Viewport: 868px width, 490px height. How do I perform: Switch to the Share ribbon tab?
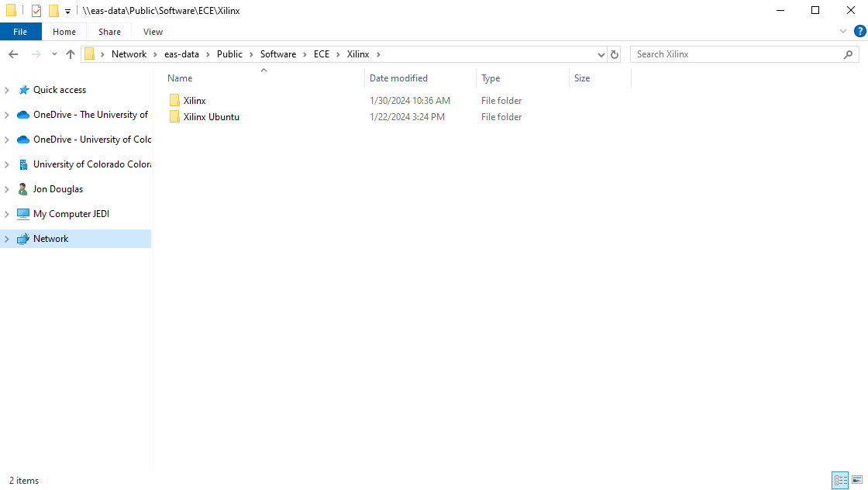109,32
